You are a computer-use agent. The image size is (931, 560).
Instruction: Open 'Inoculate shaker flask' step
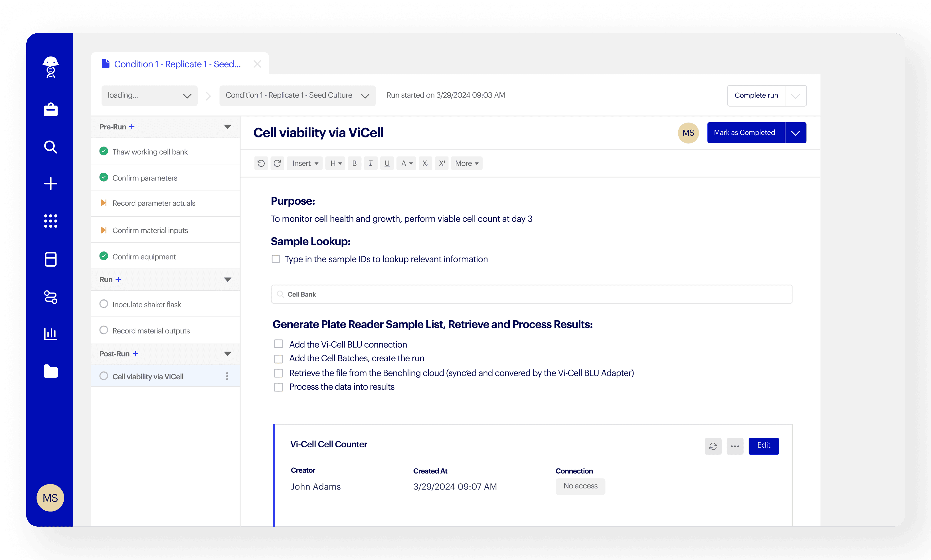click(147, 305)
